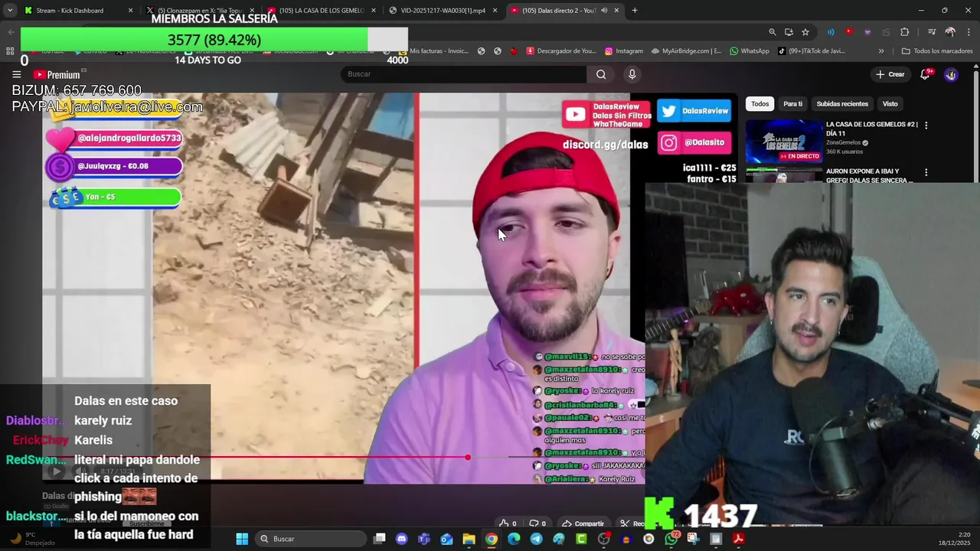
Task: Click the YouTube search magnifier button
Action: 601,74
